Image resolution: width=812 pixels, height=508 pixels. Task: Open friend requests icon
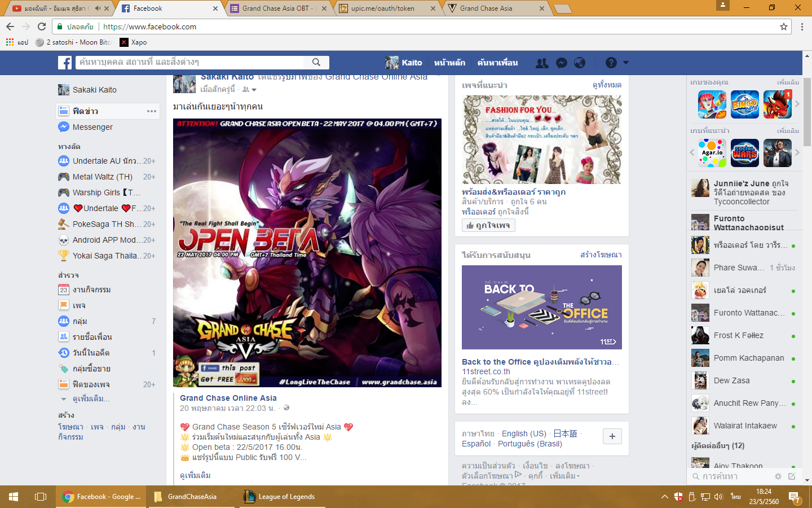pyautogui.click(x=542, y=63)
